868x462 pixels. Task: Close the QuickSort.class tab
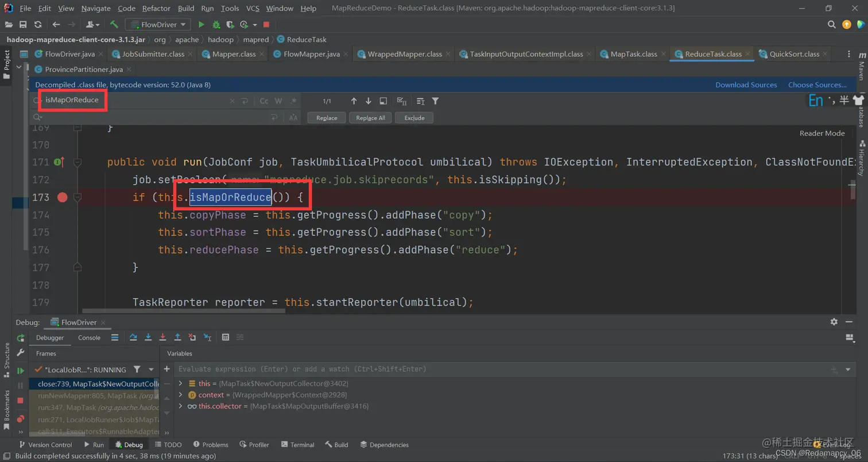pyautogui.click(x=825, y=54)
